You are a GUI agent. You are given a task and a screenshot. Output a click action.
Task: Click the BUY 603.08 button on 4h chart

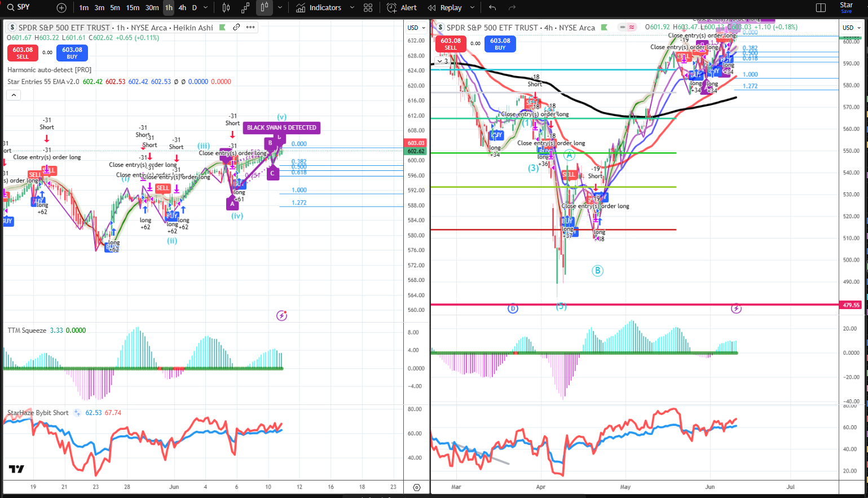500,44
